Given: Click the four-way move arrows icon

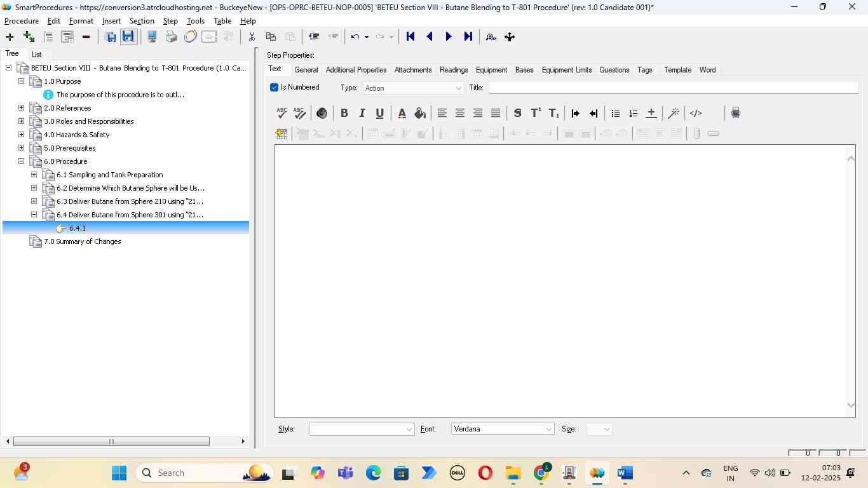Looking at the screenshot, I should pyautogui.click(x=510, y=37).
